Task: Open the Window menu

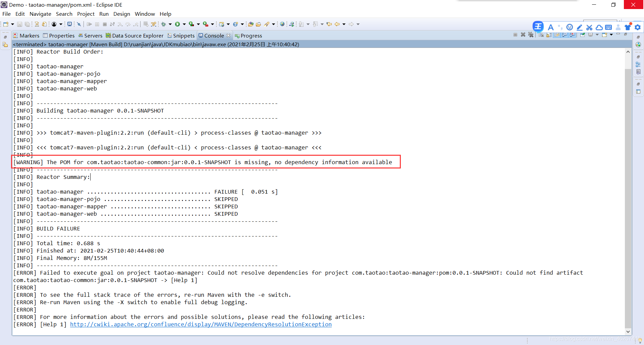Action: coord(145,14)
